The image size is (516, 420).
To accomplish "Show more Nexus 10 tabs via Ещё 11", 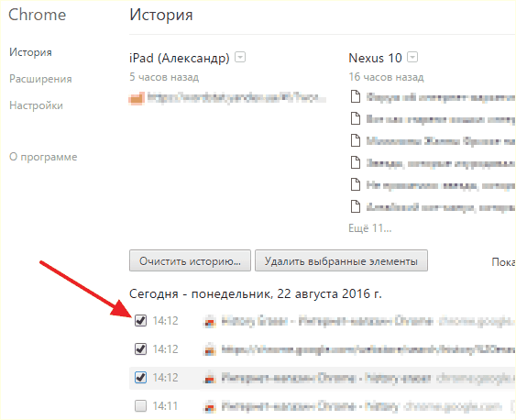I will pos(370,227).
